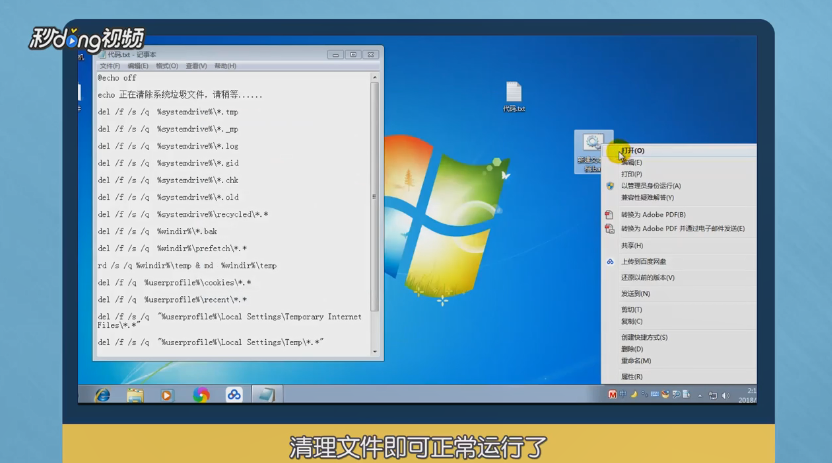Click the Notepad vertical scrollbar thumb
The width and height of the screenshot is (832, 463).
tap(375, 196)
